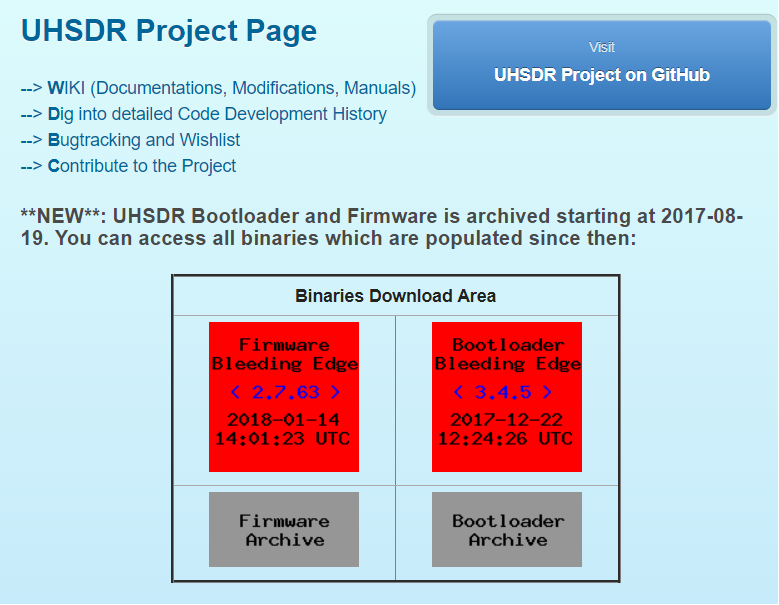
Task: Click the NEW archive announcement paragraph
Action: pyautogui.click(x=381, y=227)
